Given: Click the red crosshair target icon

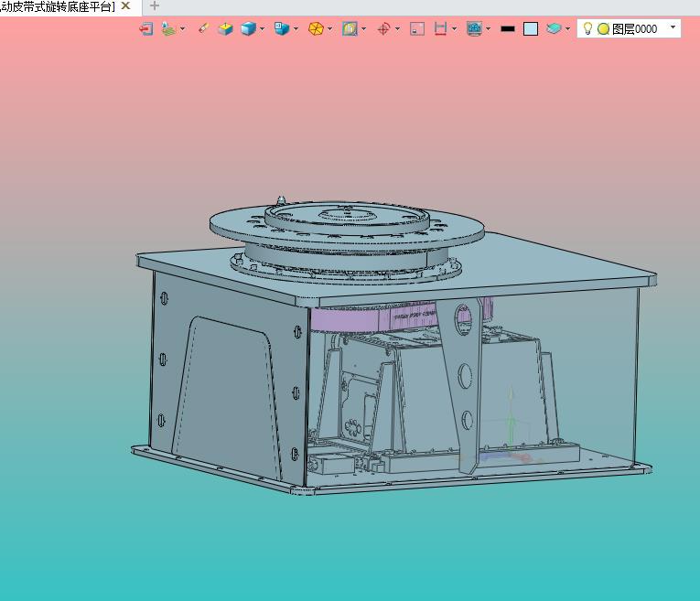Looking at the screenshot, I should click(x=383, y=29).
